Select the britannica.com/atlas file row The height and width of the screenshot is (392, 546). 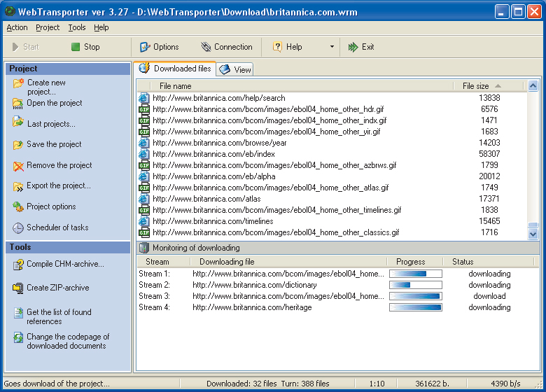tap(332, 199)
